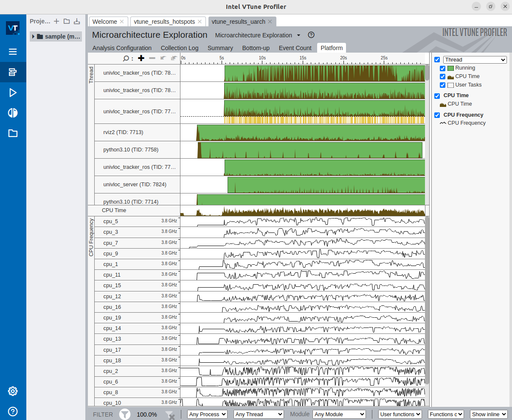The width and height of the screenshot is (512, 420).
Task: Uncheck the Running checkbox in Thread legend
Action: point(443,68)
